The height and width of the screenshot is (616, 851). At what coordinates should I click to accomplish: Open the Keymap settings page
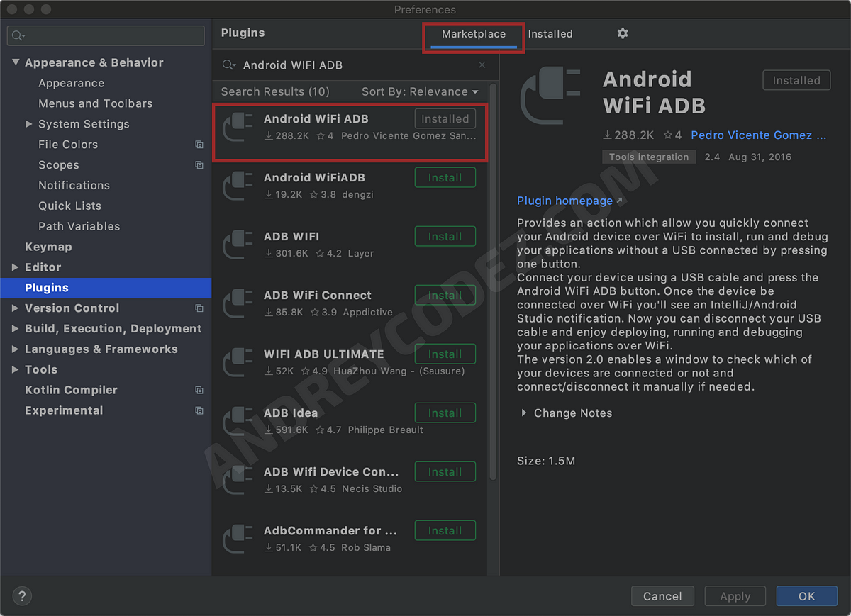[x=48, y=247]
